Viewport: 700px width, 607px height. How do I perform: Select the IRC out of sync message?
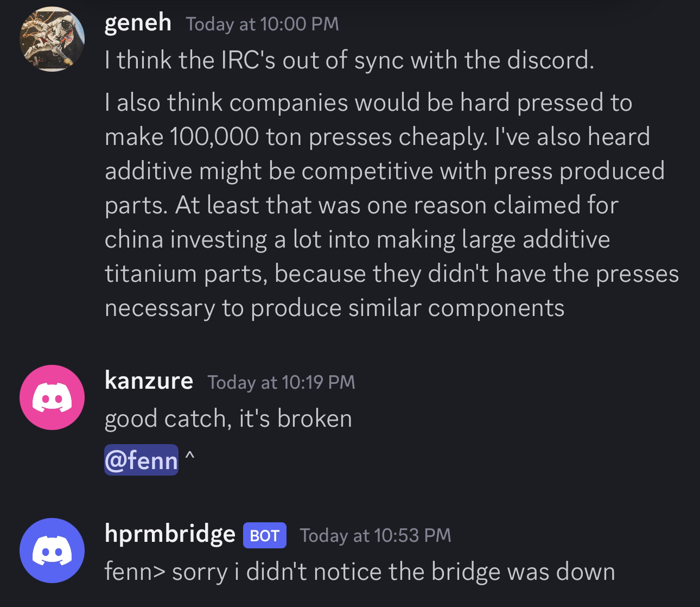pyautogui.click(x=349, y=60)
